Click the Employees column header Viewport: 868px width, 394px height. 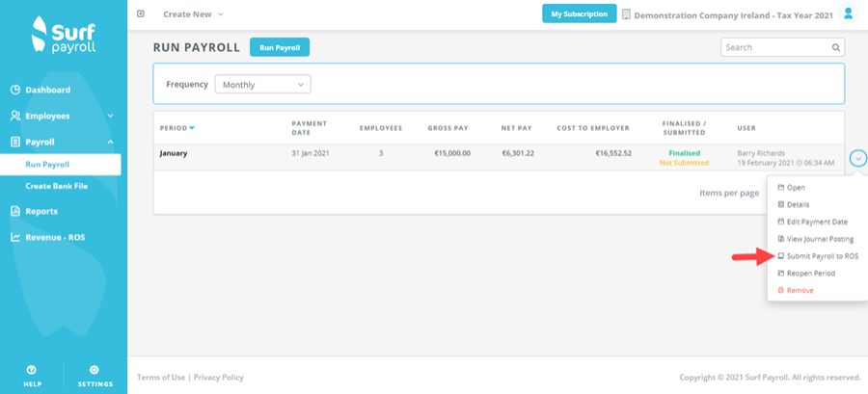[x=381, y=128]
